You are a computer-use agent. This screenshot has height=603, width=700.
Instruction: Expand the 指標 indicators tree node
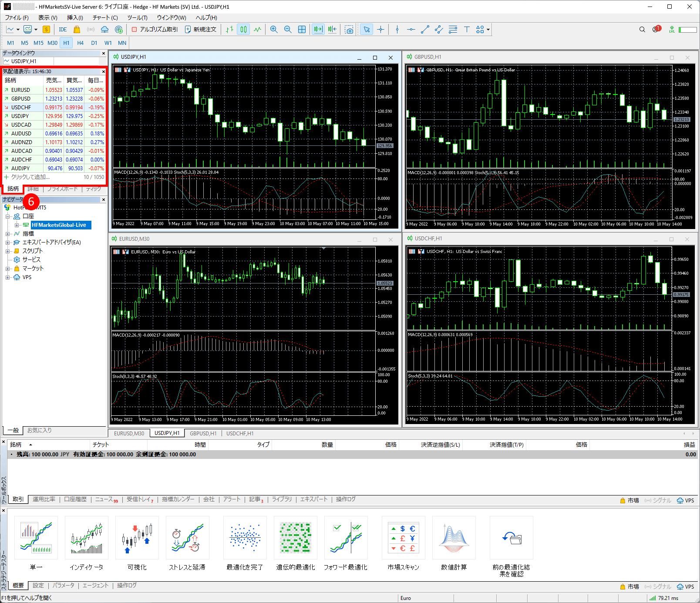(x=7, y=234)
